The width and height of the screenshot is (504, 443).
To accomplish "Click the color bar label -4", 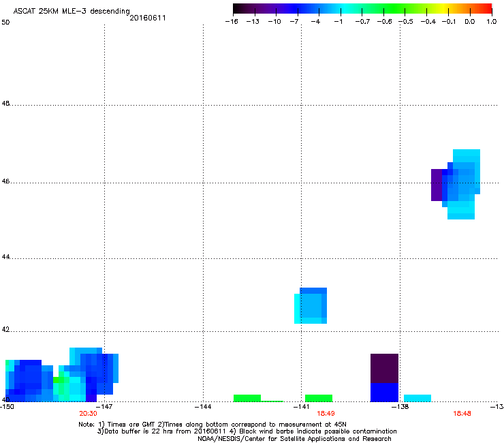I will click(315, 22).
